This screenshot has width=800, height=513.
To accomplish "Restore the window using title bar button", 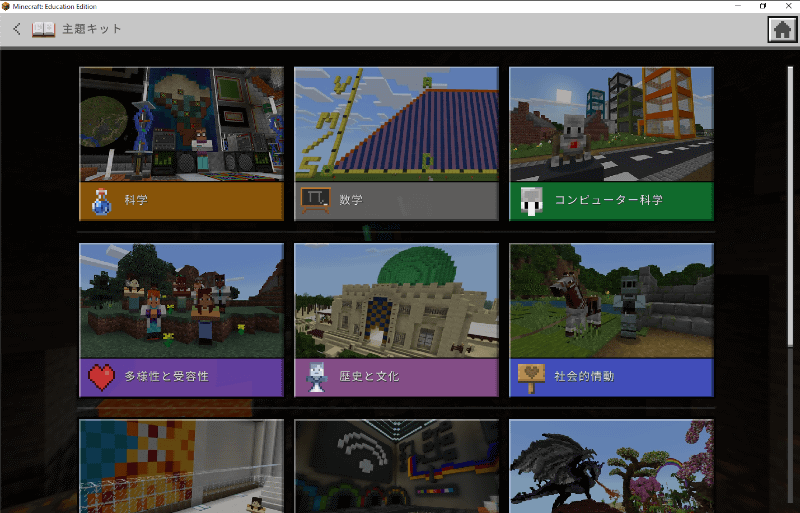I will click(762, 6).
